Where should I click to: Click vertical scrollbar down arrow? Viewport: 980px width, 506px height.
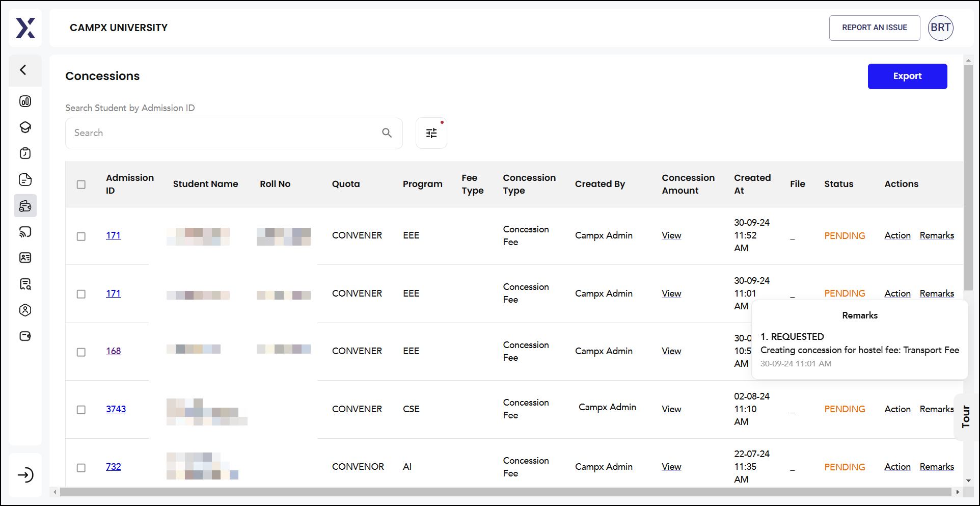968,481
